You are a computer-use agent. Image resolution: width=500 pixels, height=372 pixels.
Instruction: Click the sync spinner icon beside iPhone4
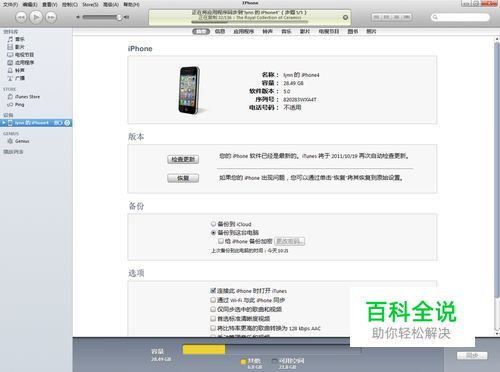67,123
